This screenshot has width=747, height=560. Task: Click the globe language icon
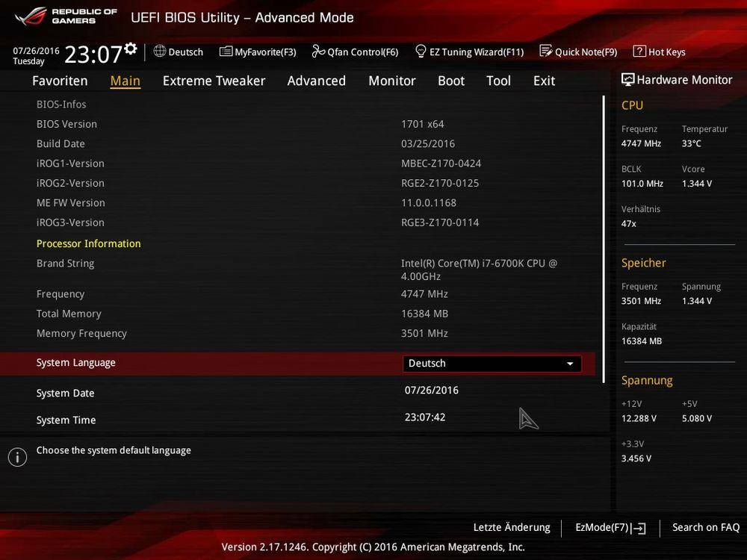(160, 52)
